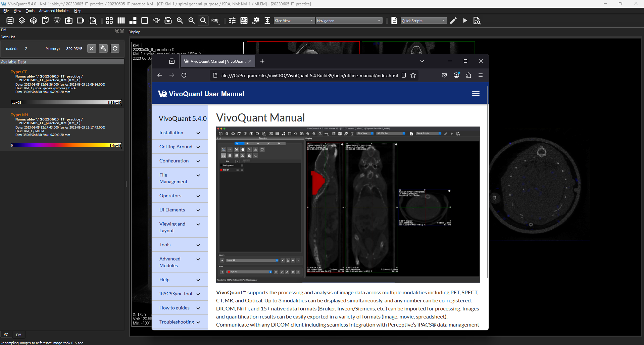Open a new browser tab with plus
This screenshot has height=345, width=644.
pos(262,61)
